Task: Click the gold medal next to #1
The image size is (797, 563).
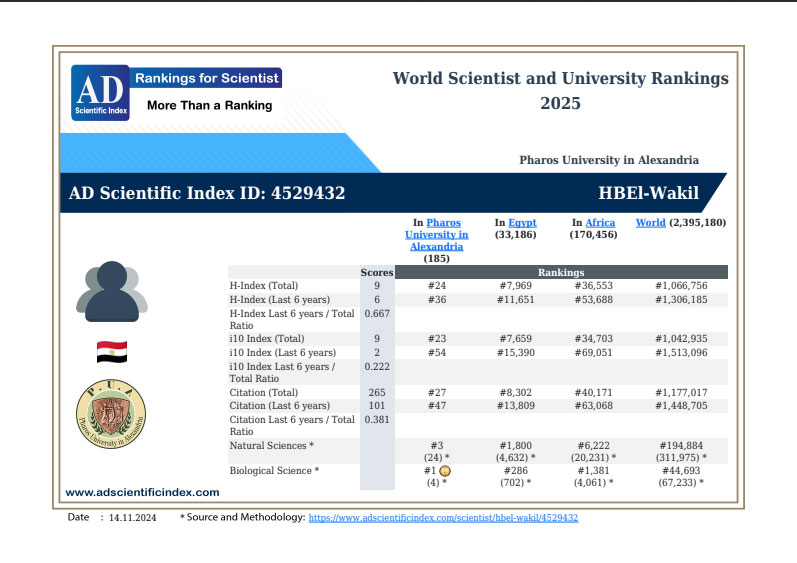Action: tap(445, 471)
